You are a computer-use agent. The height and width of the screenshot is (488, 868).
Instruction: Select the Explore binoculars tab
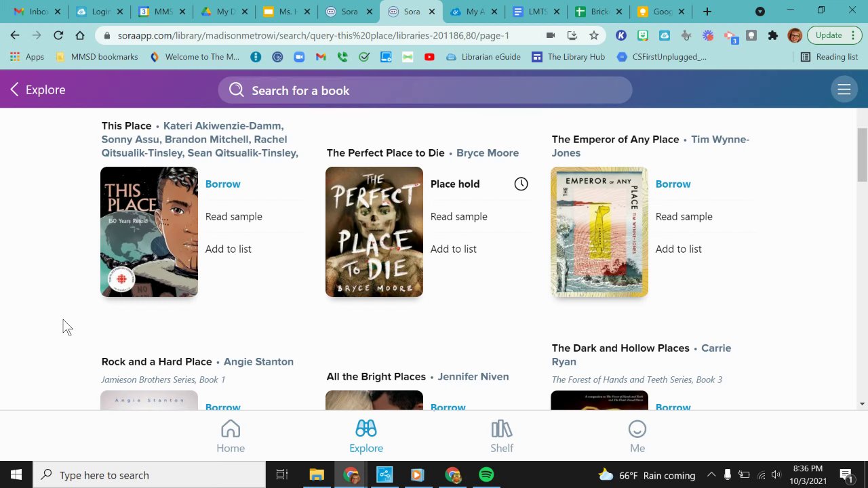(x=366, y=436)
